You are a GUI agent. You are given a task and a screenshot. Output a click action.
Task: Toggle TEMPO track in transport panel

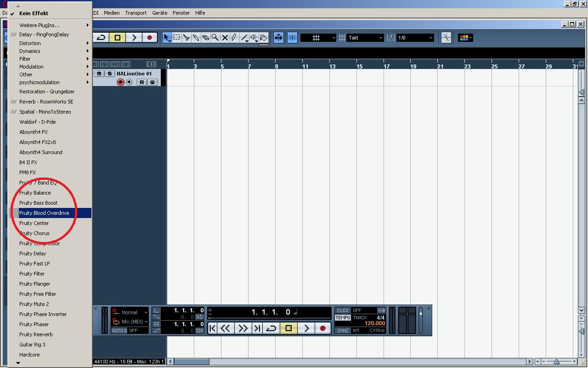[343, 317]
